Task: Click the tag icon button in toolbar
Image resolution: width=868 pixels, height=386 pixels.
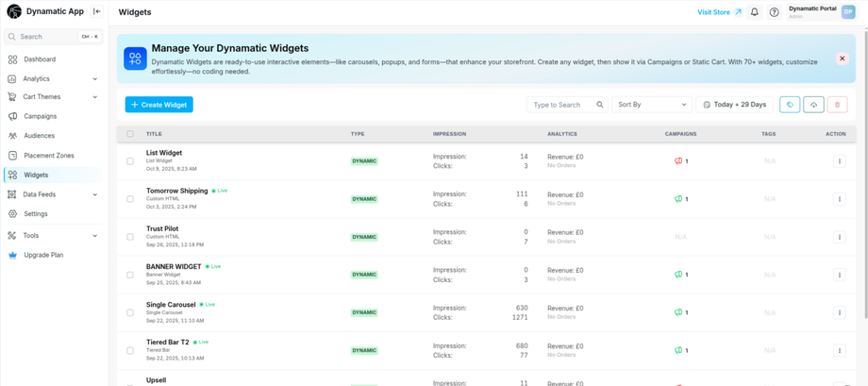Action: click(x=790, y=105)
